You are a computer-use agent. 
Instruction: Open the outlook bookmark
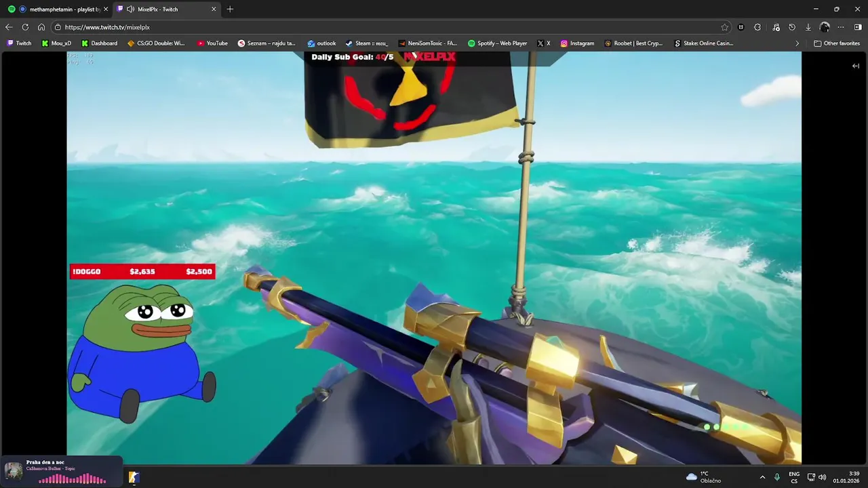(321, 43)
